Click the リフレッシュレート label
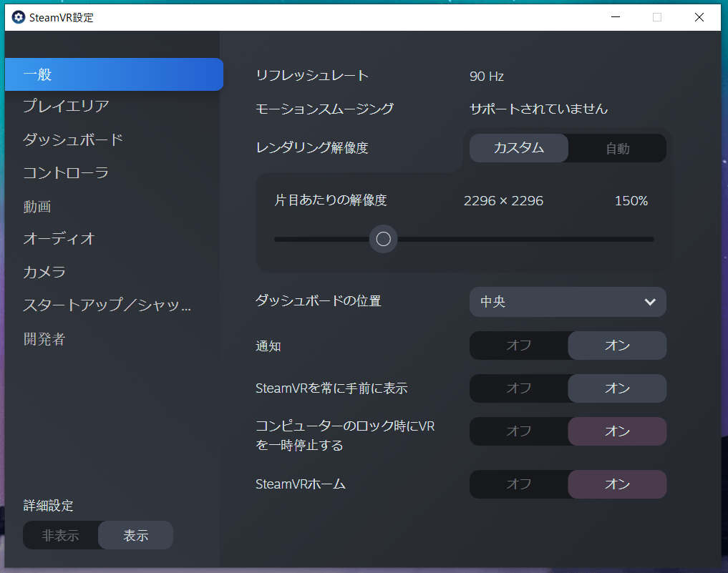Viewport: 728px width, 573px height. 312,76
